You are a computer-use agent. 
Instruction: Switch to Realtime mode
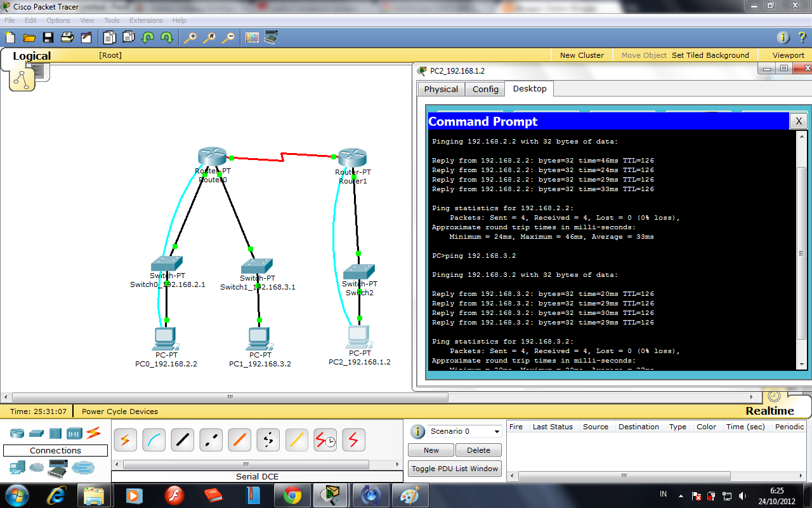coord(768,411)
